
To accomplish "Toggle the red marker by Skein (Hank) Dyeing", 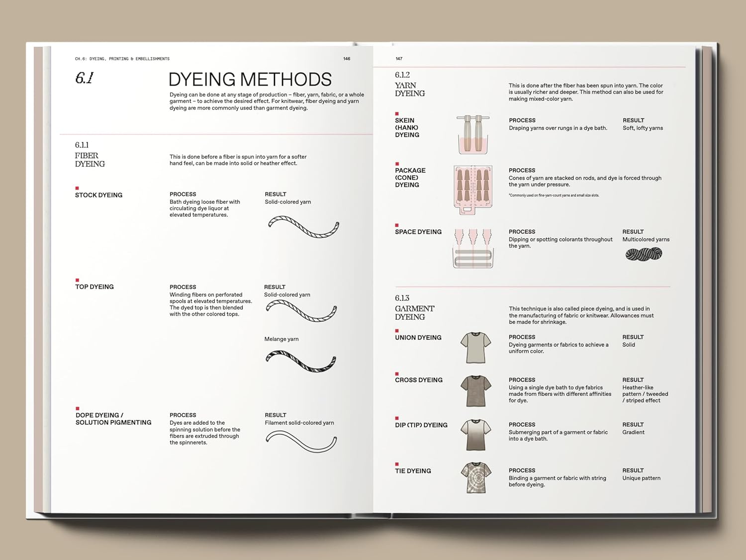I will [x=396, y=113].
